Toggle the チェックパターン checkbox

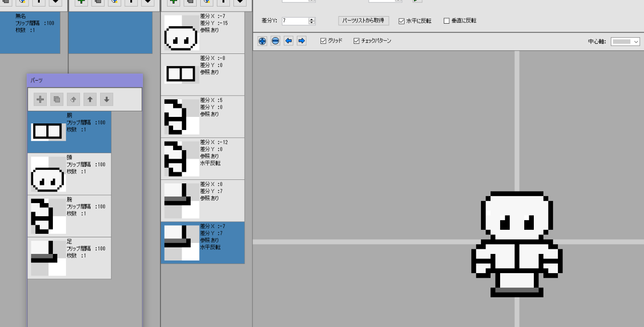357,41
